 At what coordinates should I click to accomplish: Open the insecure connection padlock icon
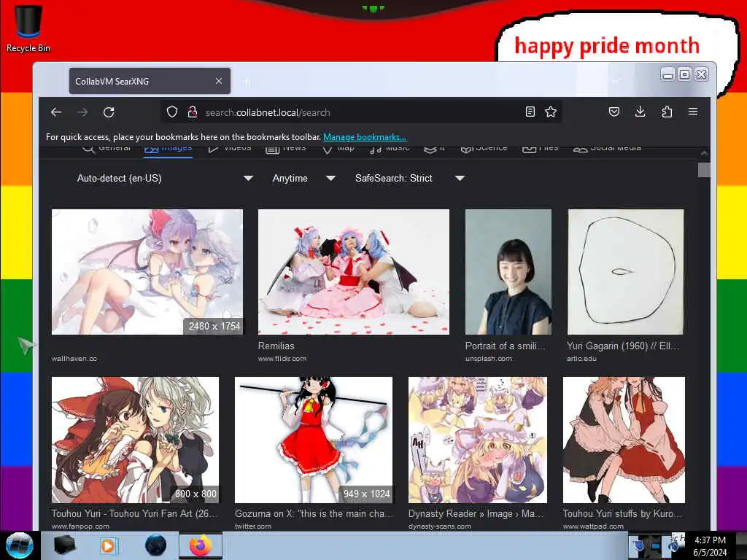[192, 112]
